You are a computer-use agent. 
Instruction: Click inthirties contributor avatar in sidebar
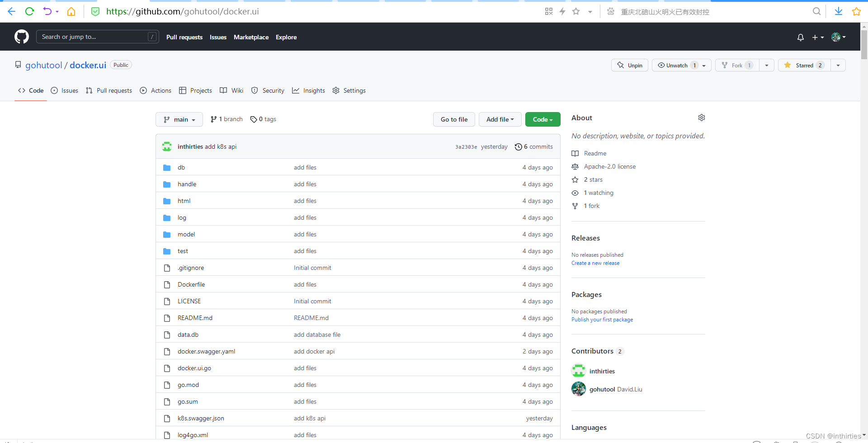tap(579, 371)
